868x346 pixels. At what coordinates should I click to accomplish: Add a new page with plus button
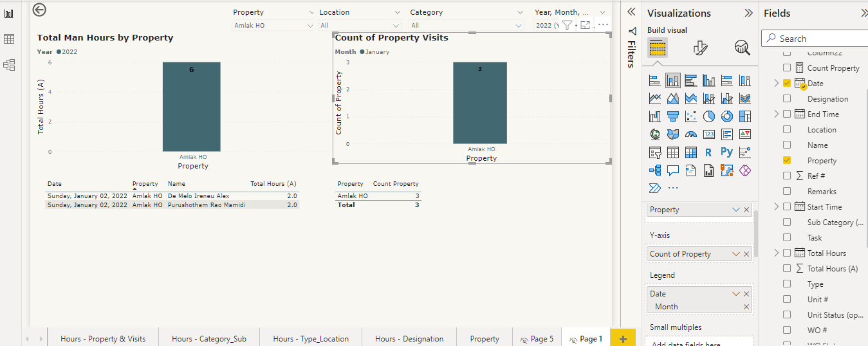[x=622, y=339]
